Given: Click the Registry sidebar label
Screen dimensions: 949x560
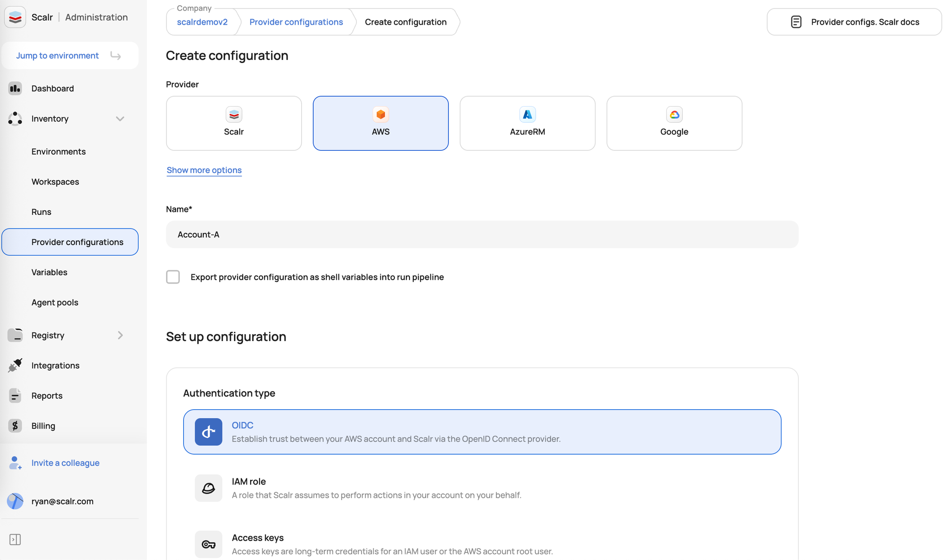Looking at the screenshot, I should pos(48,335).
